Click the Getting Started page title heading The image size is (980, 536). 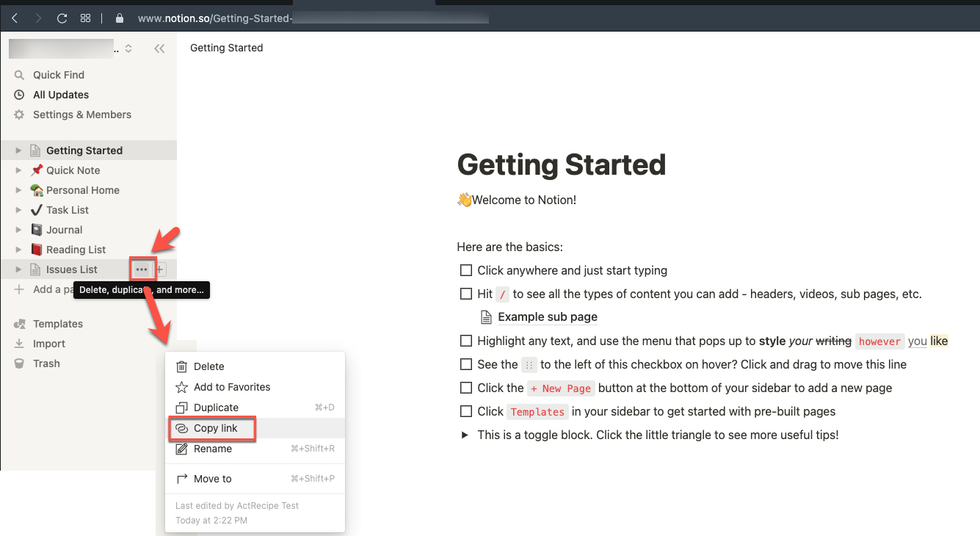pyautogui.click(x=562, y=164)
